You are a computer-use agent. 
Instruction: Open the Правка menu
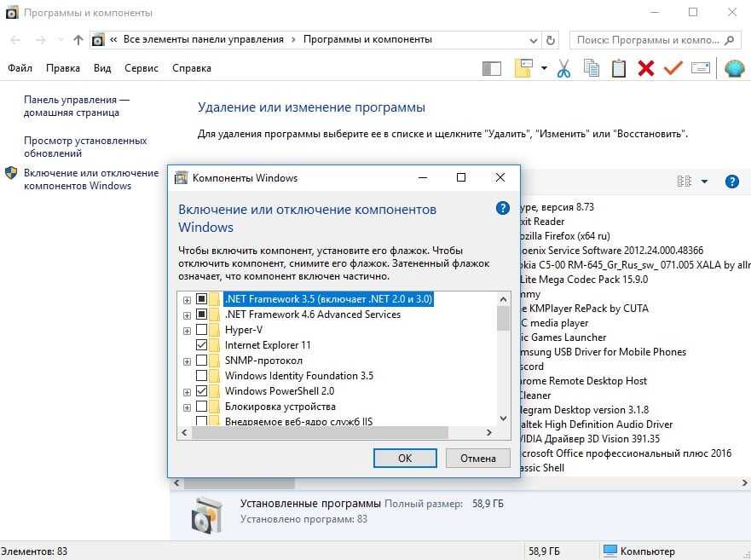(x=63, y=68)
